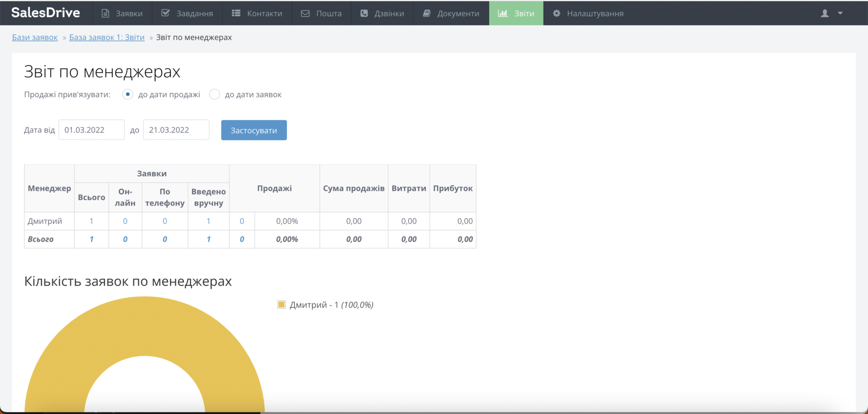Click the Звіт по менеджерах page title
Screen dimensions: 868x414
click(x=102, y=71)
